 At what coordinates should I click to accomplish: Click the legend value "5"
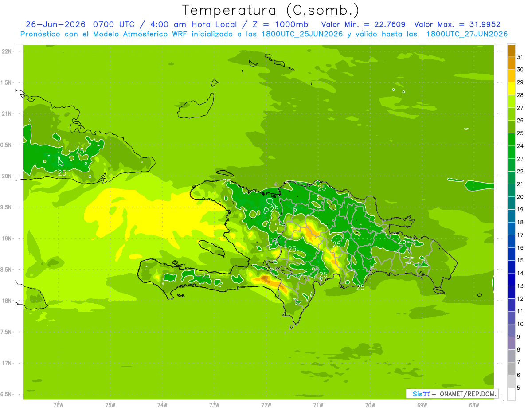pos(518,388)
